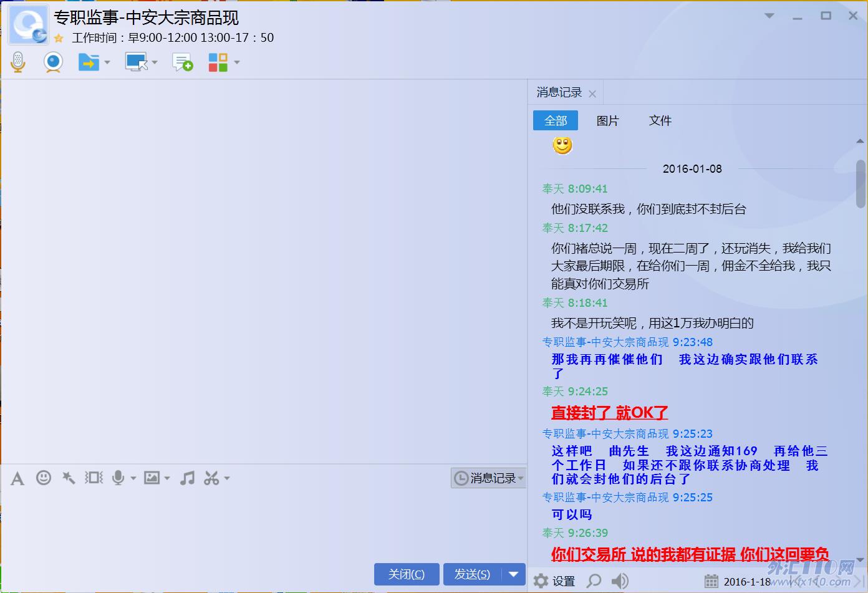Start a voice call with the microphone icon

point(18,62)
